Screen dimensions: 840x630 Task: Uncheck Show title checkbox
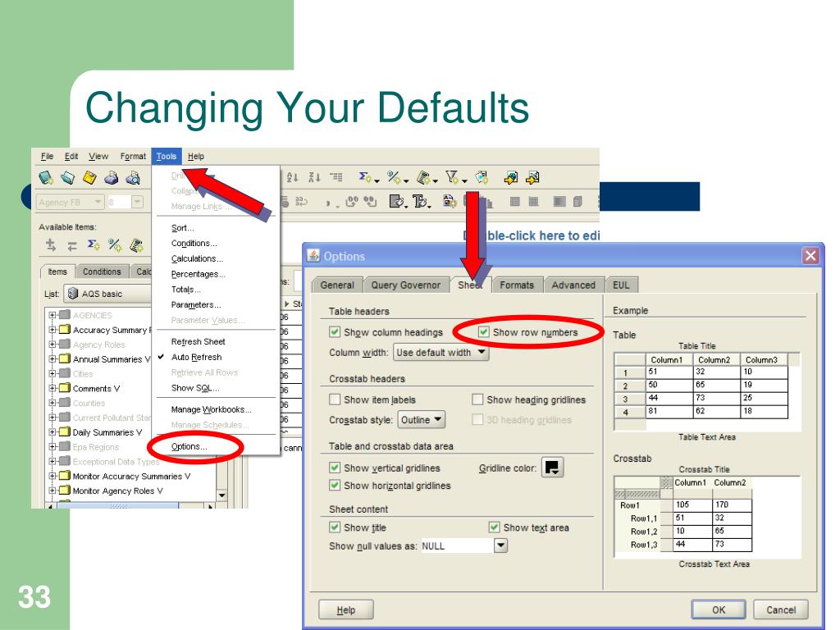pyautogui.click(x=335, y=527)
